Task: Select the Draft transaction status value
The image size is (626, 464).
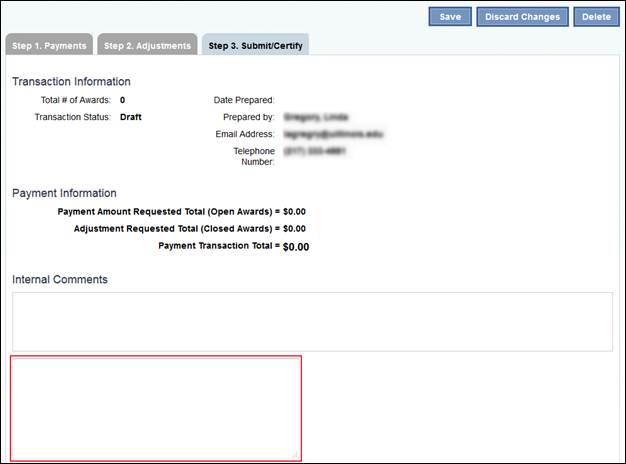Action: 131,117
